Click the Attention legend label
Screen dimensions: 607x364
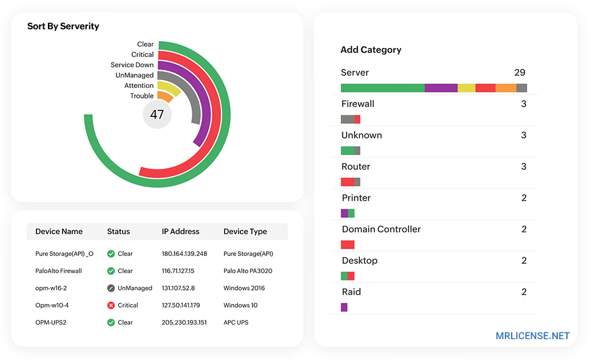click(139, 86)
